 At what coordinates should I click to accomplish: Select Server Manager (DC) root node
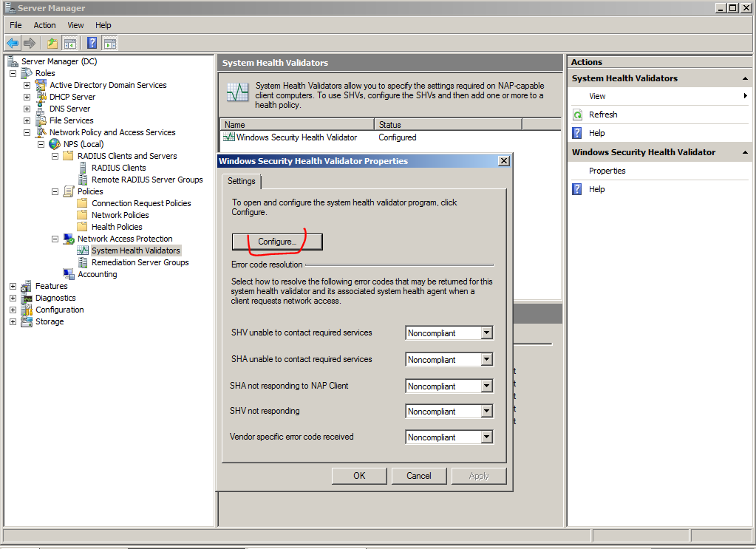[x=59, y=61]
